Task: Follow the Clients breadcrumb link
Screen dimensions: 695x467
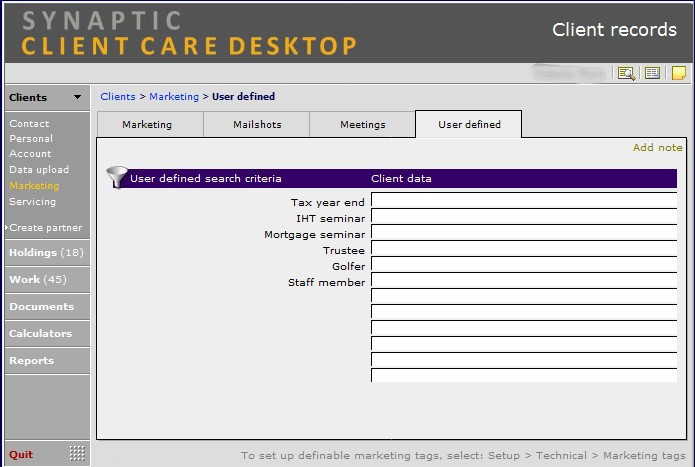Action: [x=118, y=97]
